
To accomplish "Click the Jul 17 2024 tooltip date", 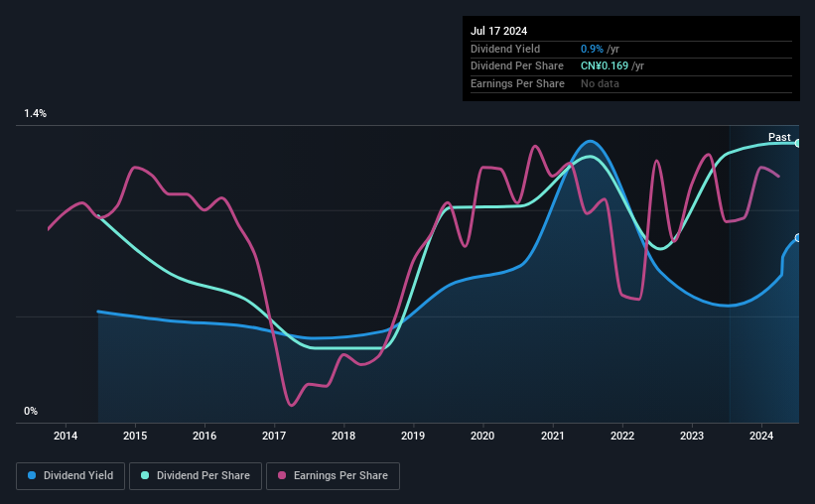I will coord(499,31).
